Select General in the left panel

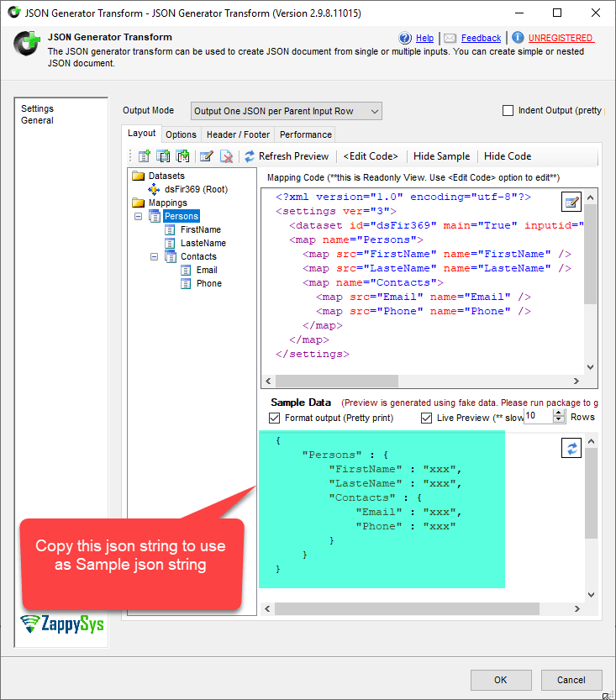tap(37, 120)
